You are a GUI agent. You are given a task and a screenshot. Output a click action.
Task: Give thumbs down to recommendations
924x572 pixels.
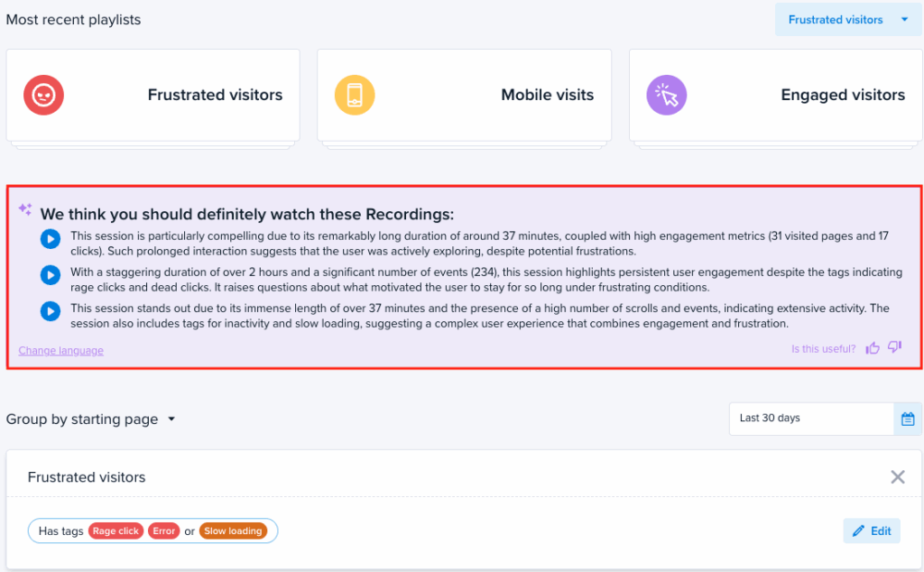(894, 348)
